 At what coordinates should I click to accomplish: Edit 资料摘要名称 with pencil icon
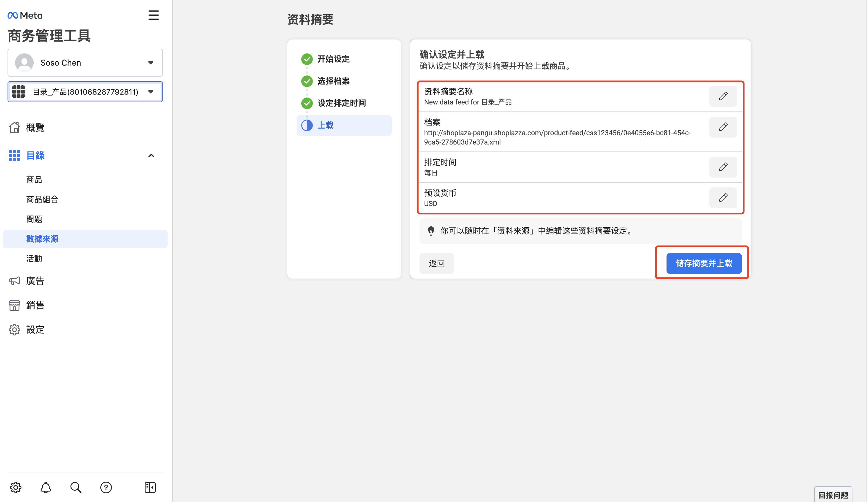pyautogui.click(x=723, y=96)
